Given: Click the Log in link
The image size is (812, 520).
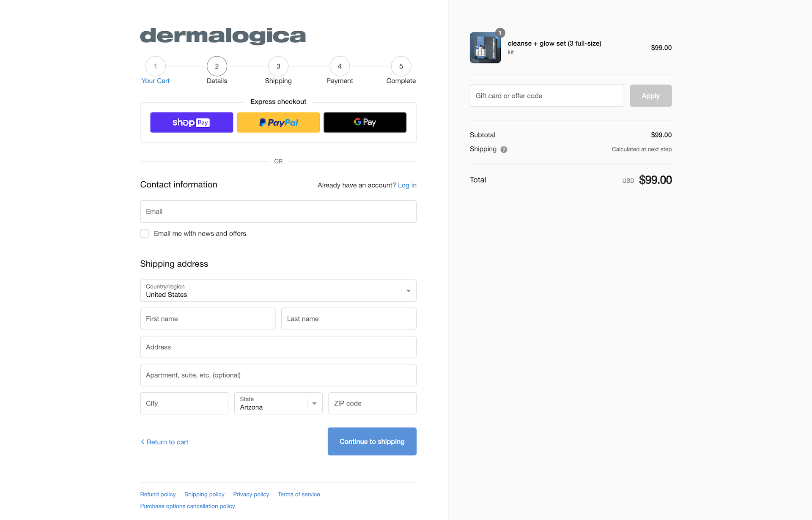Looking at the screenshot, I should point(407,185).
